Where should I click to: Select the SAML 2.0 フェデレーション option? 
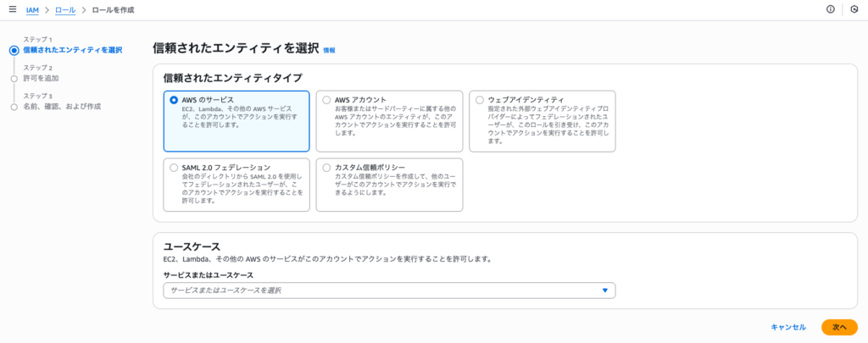[174, 168]
